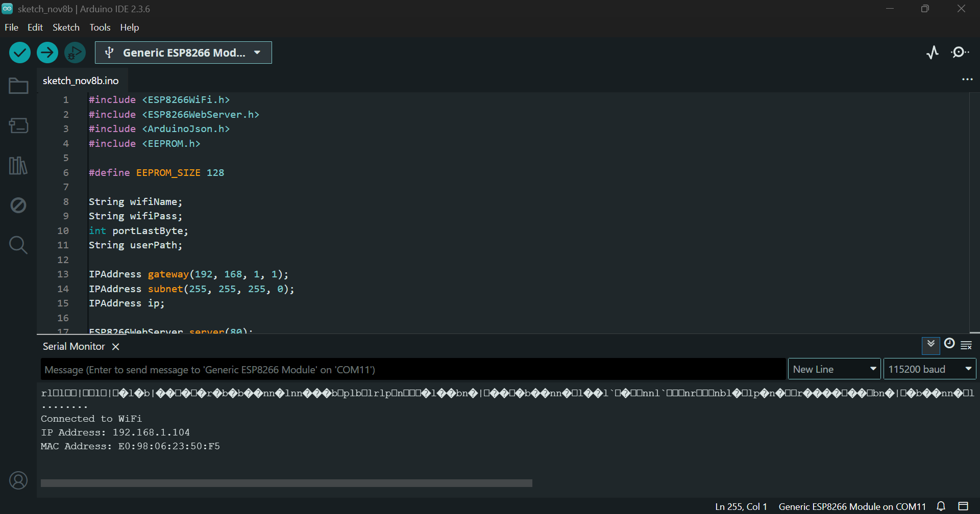Image resolution: width=980 pixels, height=514 pixels.
Task: Start debugging with the debug icon
Action: pos(75,52)
